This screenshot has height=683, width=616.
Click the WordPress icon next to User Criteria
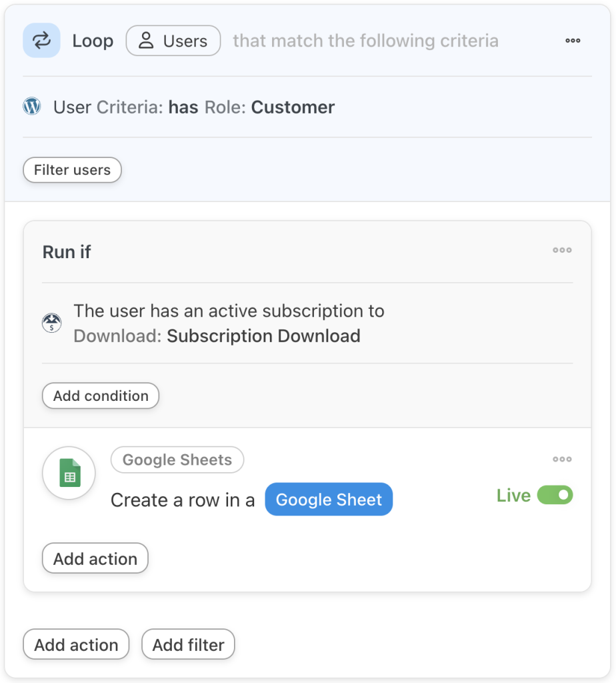[31, 105]
